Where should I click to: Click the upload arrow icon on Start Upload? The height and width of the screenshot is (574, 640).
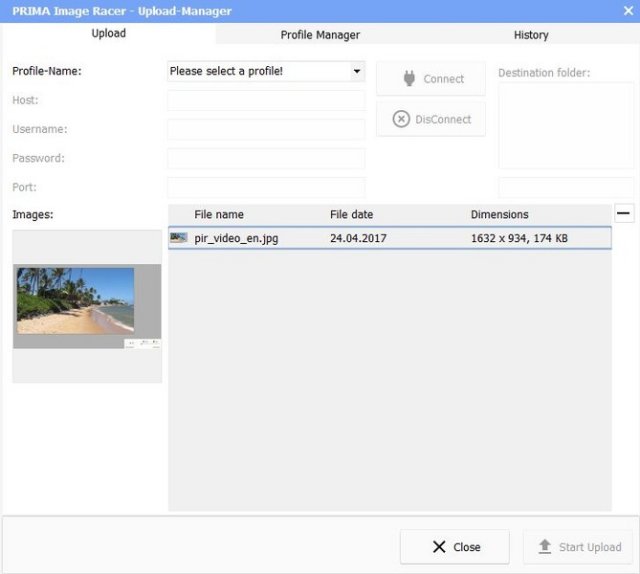point(545,547)
